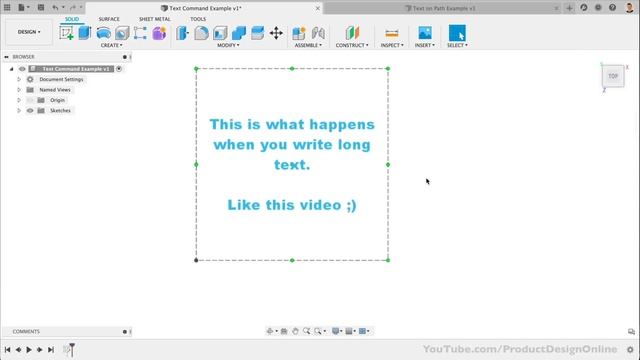Activate the root component radio button
Viewport: 640px width, 360px height.
119,69
